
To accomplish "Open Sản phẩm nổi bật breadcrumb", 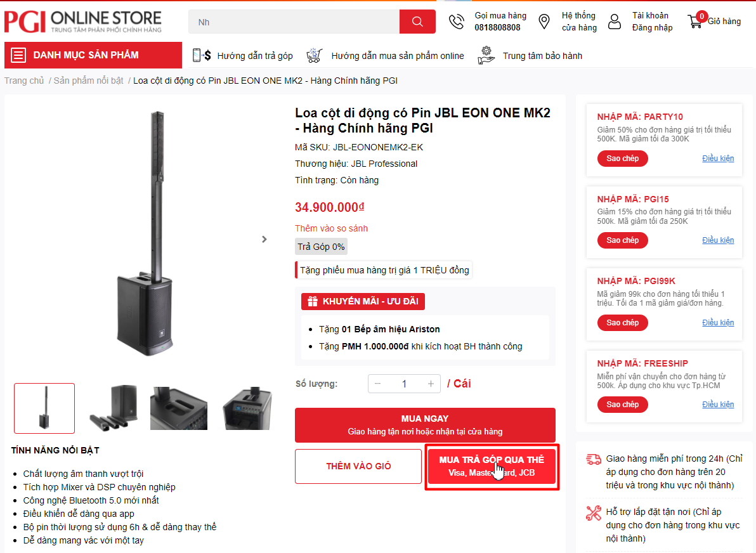I will tap(88, 81).
